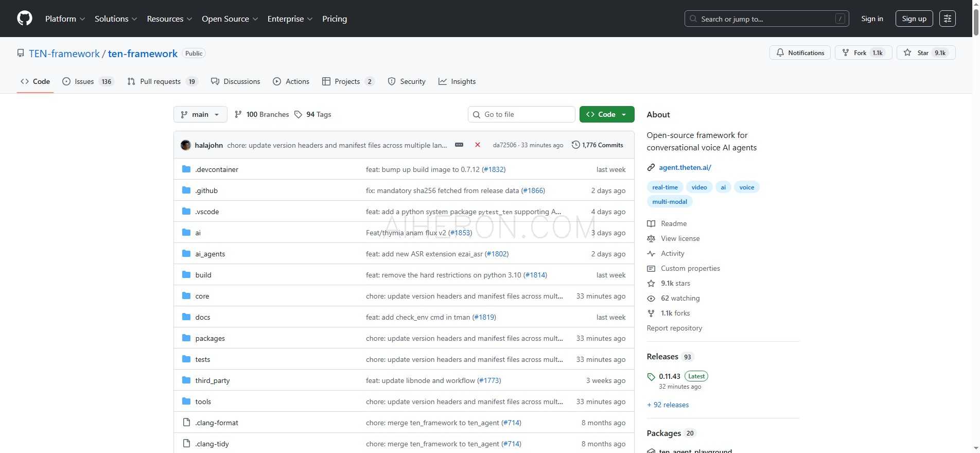Click the GitHub logo icon
Screen dimensions: 980x453
click(25, 19)
